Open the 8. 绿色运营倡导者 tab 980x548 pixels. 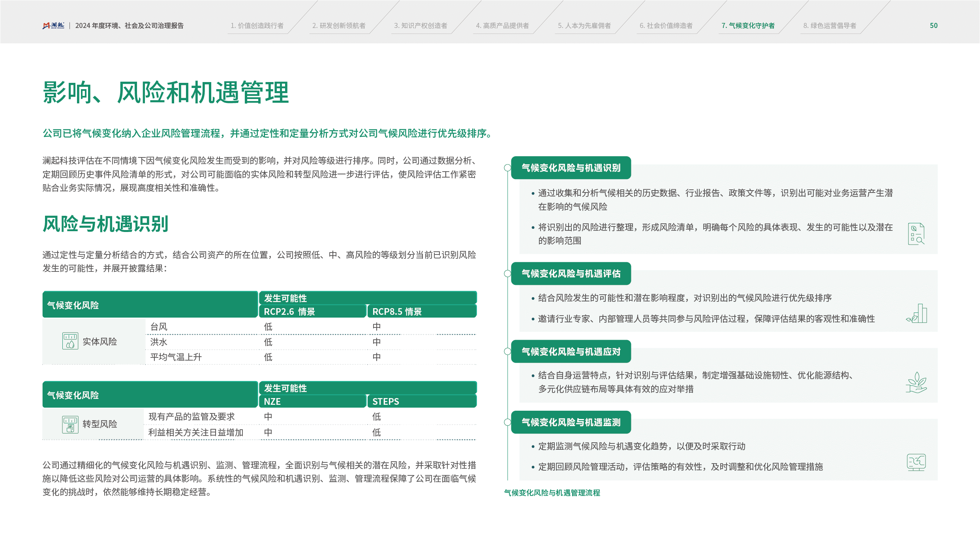pos(830,26)
